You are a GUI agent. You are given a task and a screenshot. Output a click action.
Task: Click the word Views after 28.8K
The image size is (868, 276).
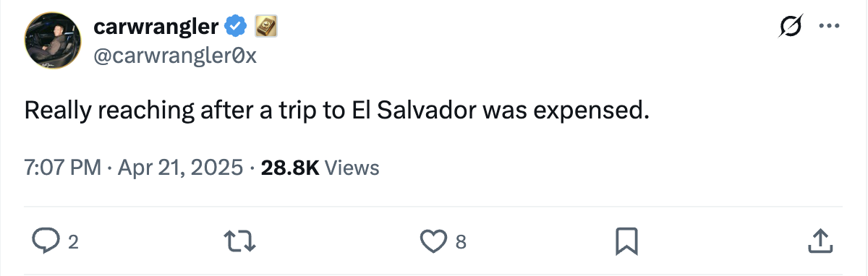click(352, 168)
